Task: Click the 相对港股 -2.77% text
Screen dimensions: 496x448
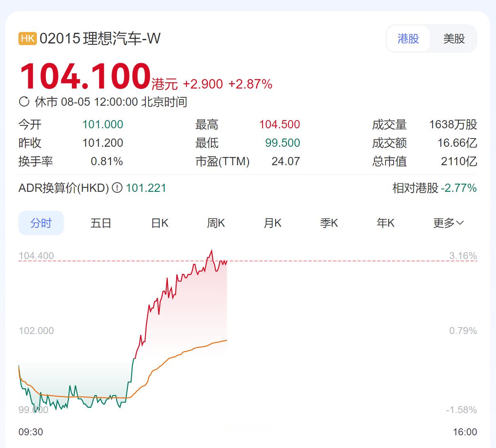Action: pos(435,188)
